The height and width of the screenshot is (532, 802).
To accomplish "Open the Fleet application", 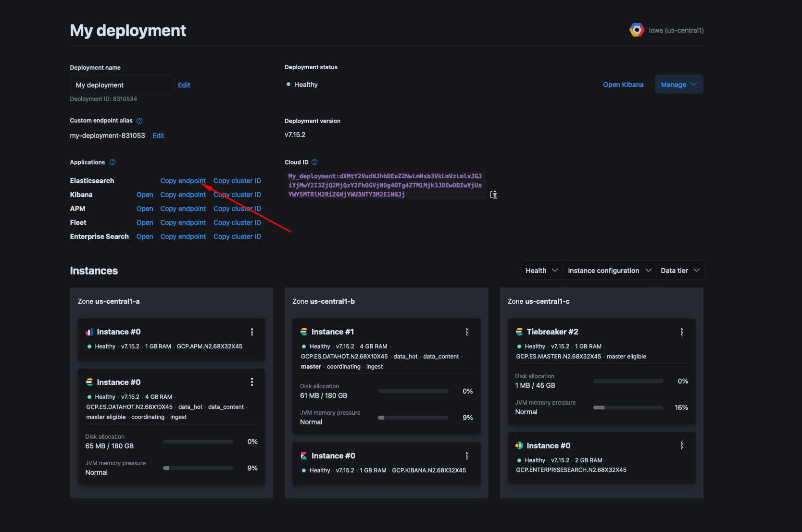I will tap(145, 223).
